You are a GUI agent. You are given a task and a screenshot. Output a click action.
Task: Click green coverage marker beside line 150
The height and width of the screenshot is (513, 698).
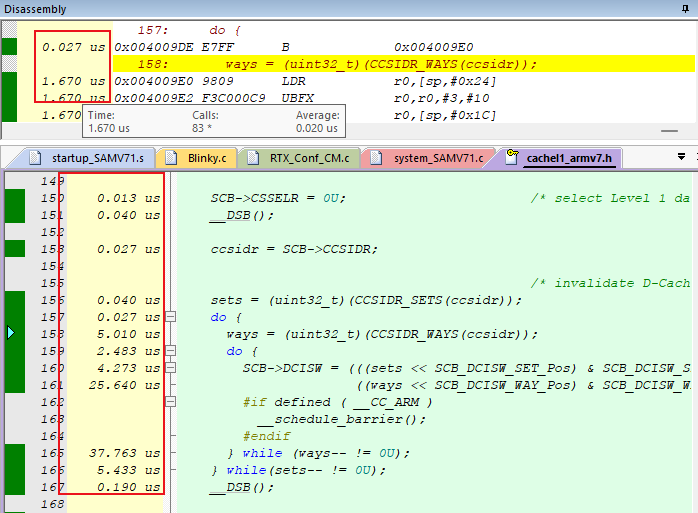coord(15,198)
